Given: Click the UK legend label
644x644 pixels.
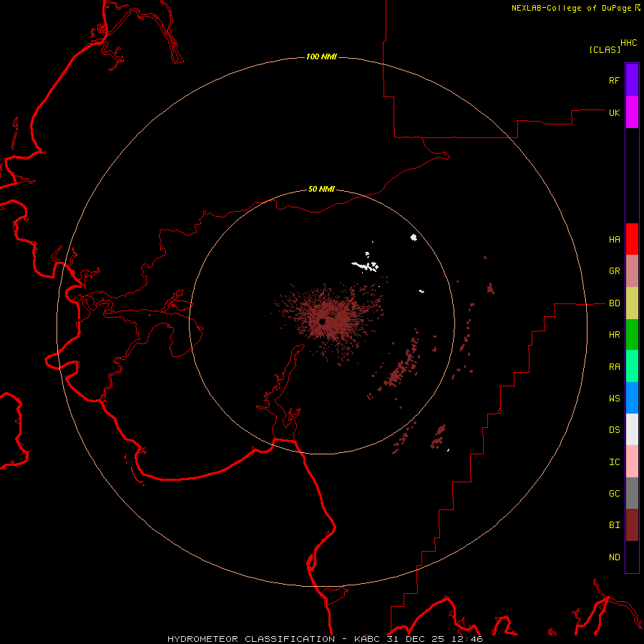Looking at the screenshot, I should [614, 112].
